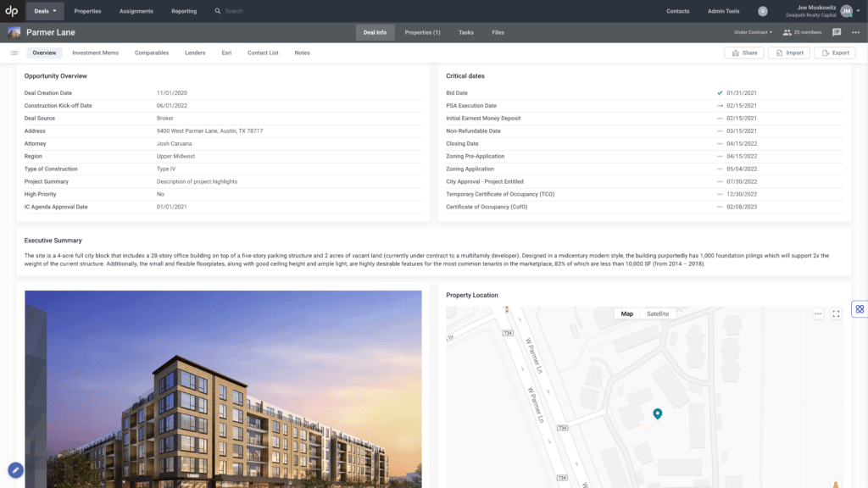The width and height of the screenshot is (868, 488).
Task: Select the Overview sub-tab
Action: coord(44,53)
